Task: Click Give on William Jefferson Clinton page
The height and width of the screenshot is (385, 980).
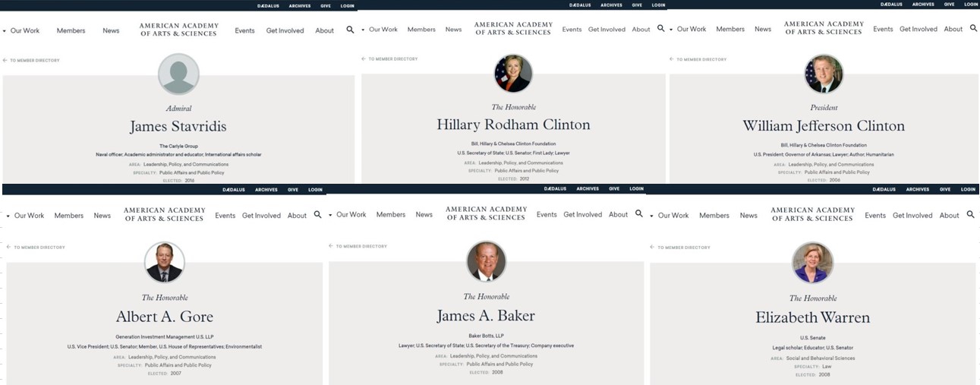Action: (949, 5)
